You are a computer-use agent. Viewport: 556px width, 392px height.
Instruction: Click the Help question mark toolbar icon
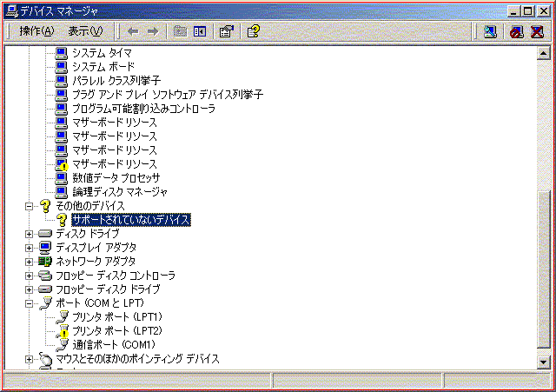coord(254,32)
